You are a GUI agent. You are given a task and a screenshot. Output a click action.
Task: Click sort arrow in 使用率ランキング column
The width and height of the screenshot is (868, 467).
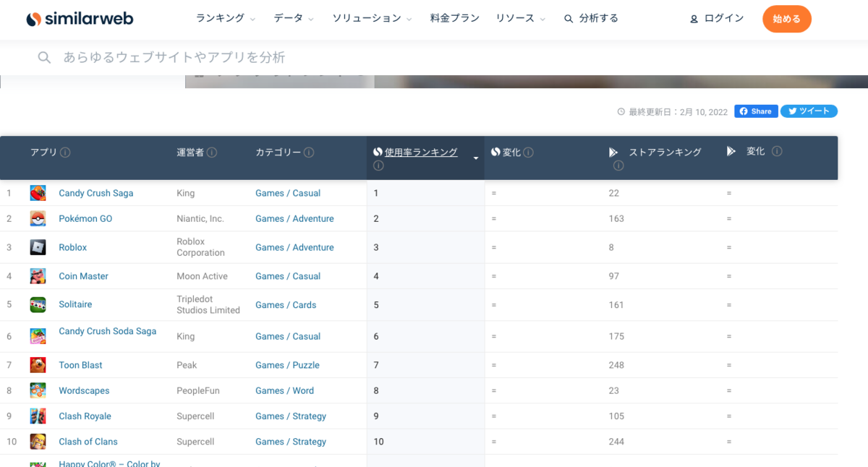(476, 158)
